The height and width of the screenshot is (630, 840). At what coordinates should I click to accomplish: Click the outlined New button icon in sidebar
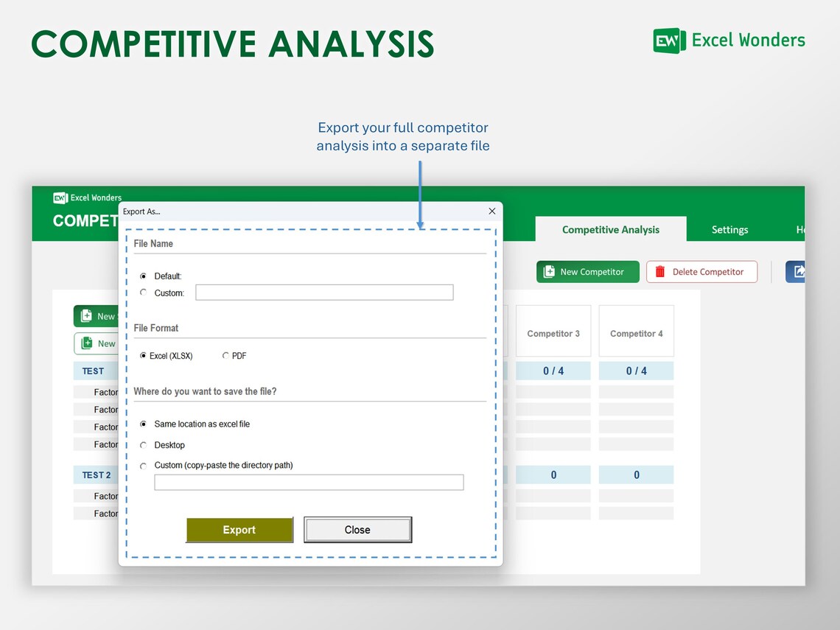85,343
